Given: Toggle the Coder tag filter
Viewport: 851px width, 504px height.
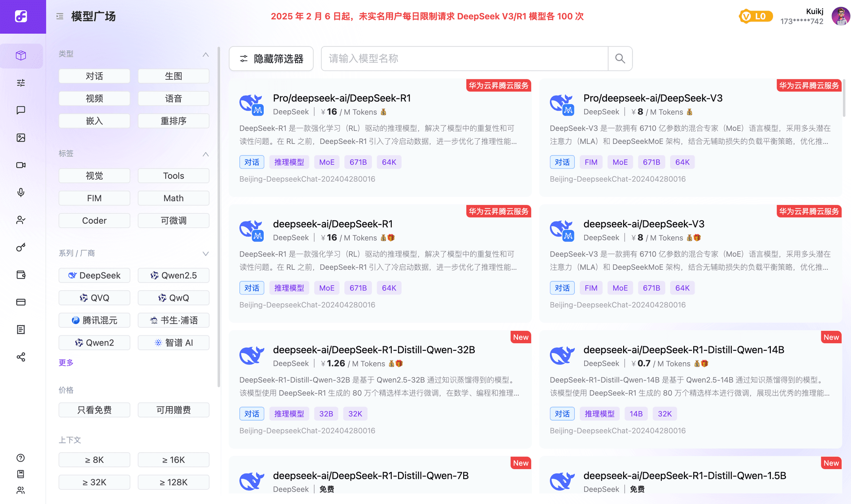Looking at the screenshot, I should (x=94, y=221).
